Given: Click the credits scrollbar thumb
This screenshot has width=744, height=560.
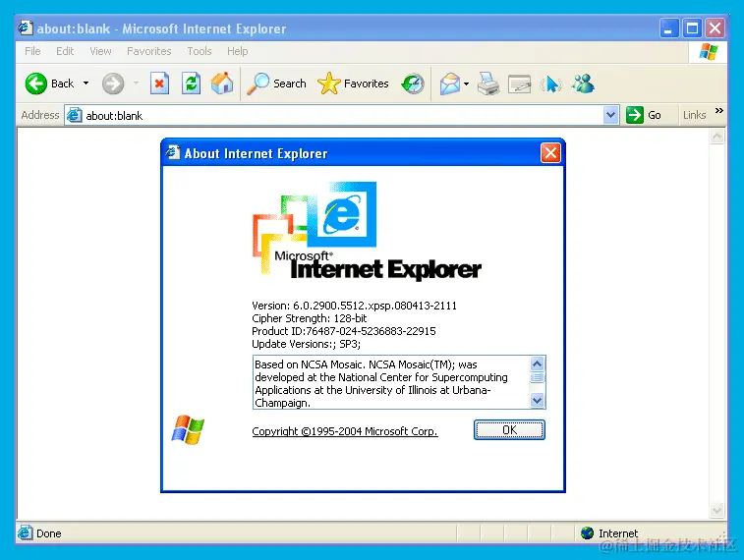Looking at the screenshot, I should point(537,377).
